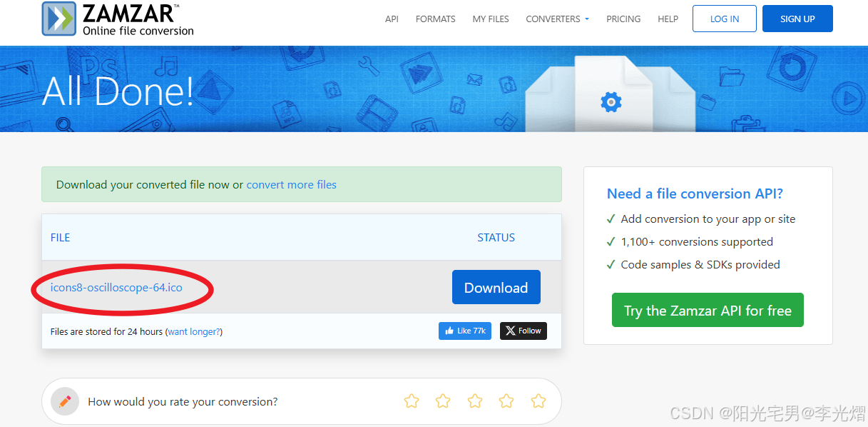Open the HELP page
868x427 pixels.
[x=668, y=19]
